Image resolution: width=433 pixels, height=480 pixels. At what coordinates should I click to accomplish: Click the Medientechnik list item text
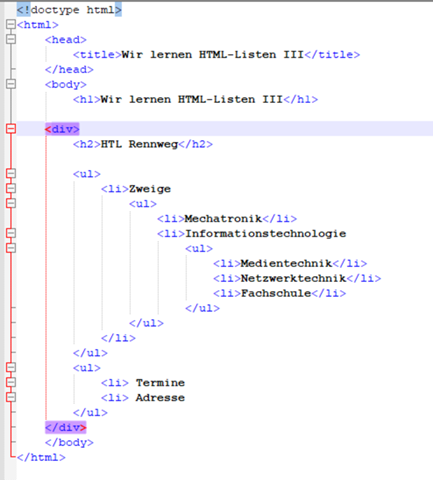tap(286, 263)
